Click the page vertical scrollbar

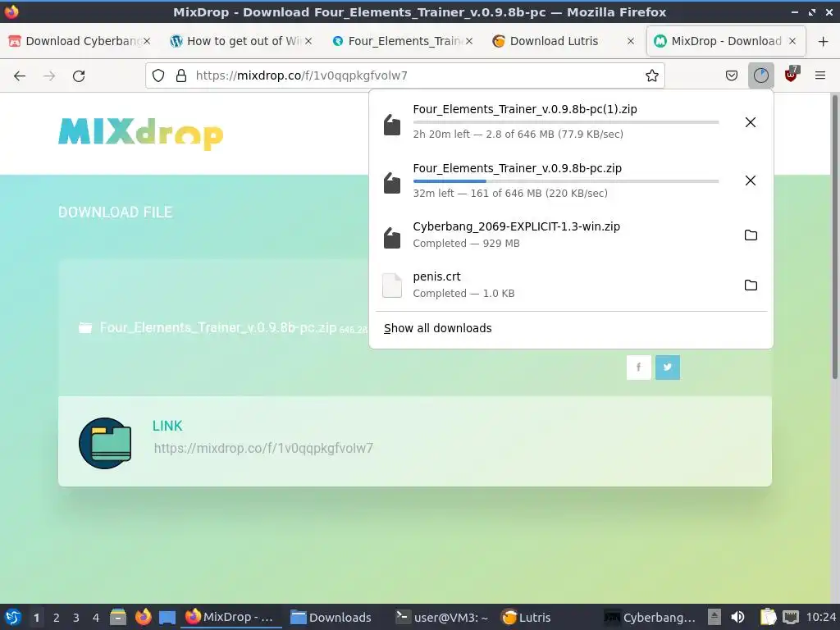coord(834,235)
